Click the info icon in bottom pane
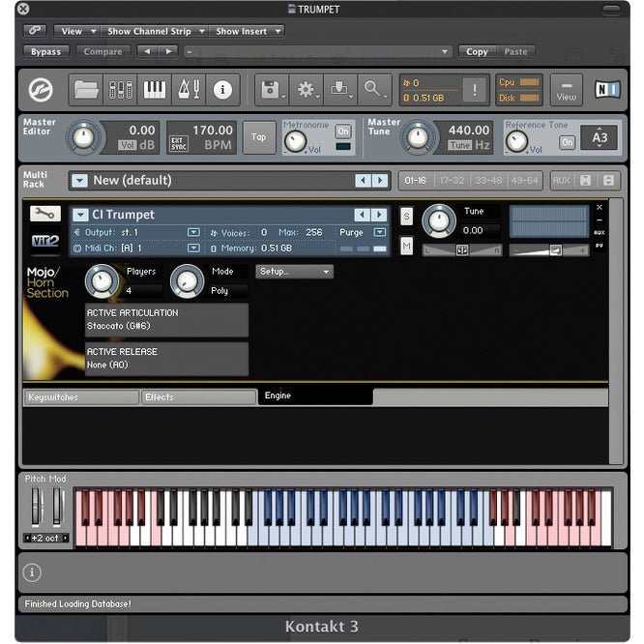Image resolution: width=644 pixels, height=644 pixels. 32,572
